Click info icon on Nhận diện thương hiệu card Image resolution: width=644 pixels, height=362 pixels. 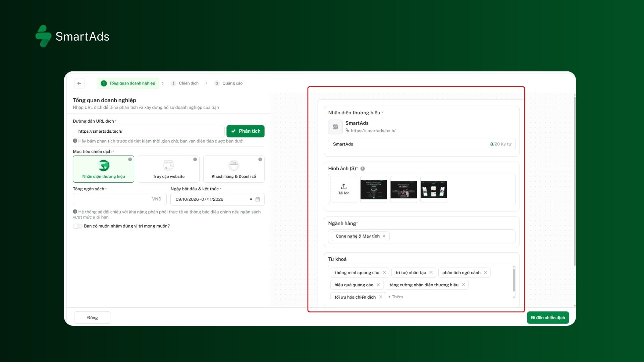tap(130, 160)
